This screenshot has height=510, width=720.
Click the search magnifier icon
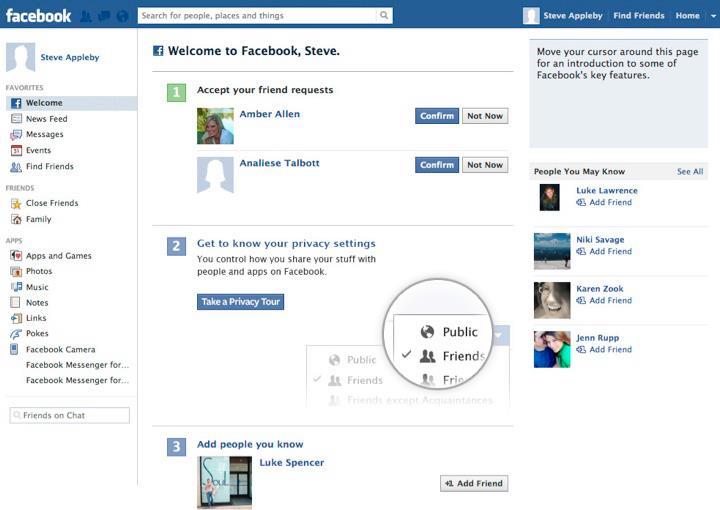point(384,16)
